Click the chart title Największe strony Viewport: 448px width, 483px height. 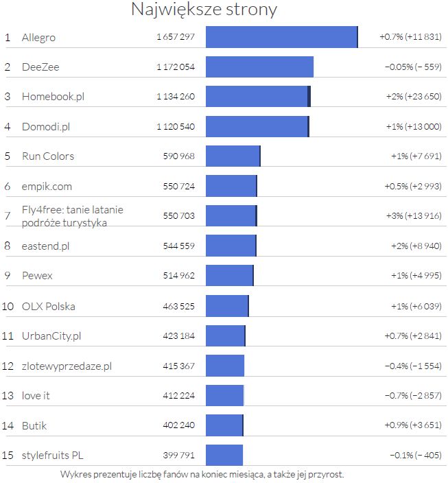pyautogui.click(x=204, y=10)
